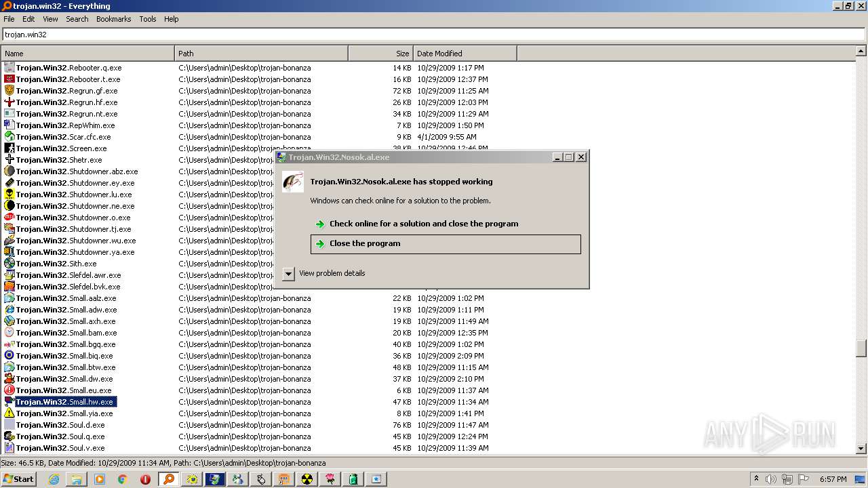Screen dimensions: 868x488
Task: Switch to the Everything search taskbar button
Action: [x=169, y=479]
